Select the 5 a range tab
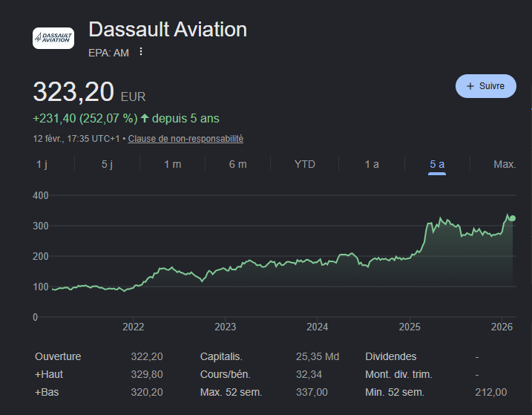 (x=437, y=164)
